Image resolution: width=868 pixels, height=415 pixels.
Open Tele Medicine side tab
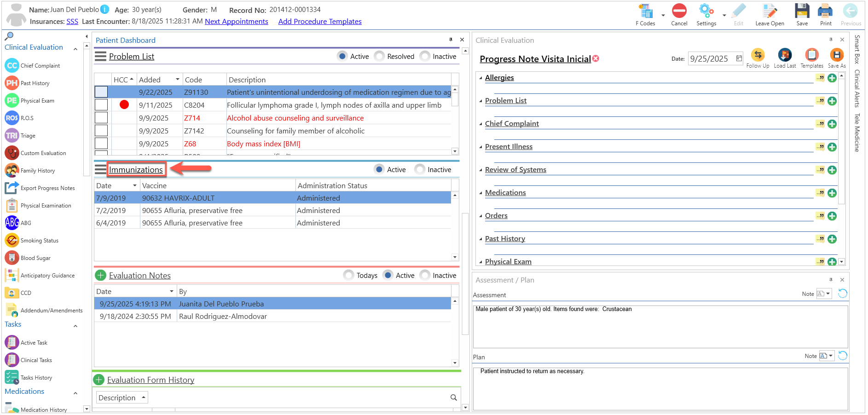point(857,133)
